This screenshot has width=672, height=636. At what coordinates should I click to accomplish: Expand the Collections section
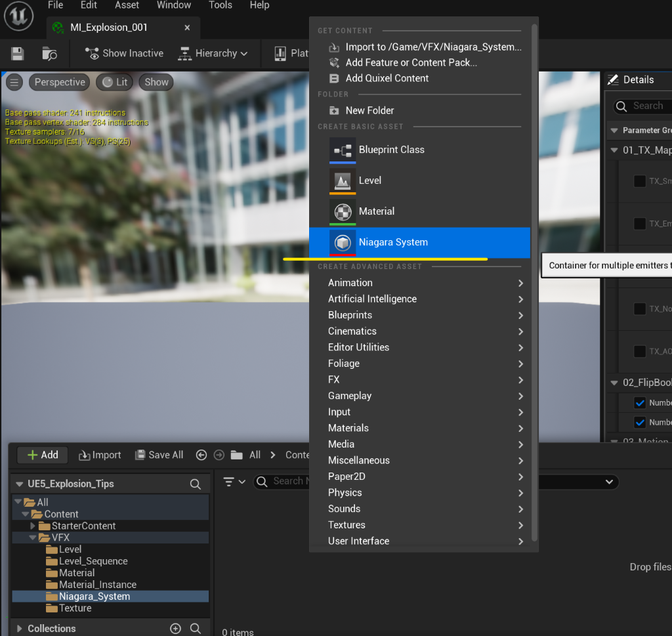tap(19, 628)
